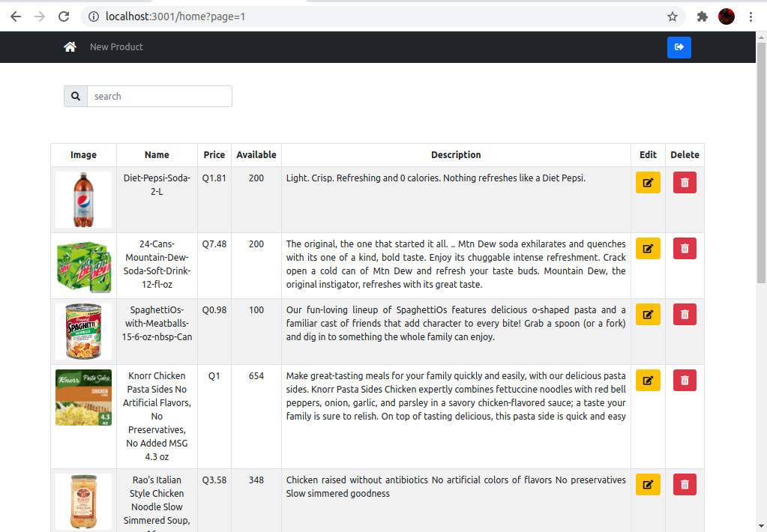Delete the Rao's Italian Chicken Noodle Soup
The image size is (767, 532).
pyautogui.click(x=685, y=485)
